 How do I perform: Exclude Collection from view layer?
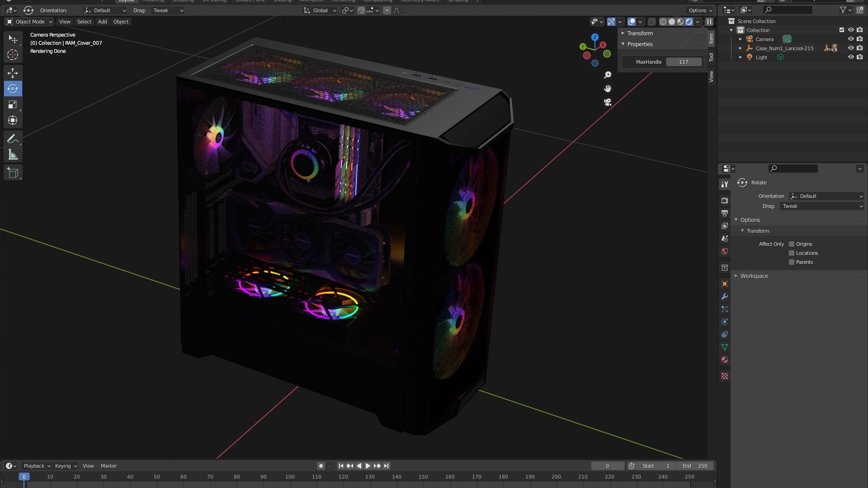(842, 30)
